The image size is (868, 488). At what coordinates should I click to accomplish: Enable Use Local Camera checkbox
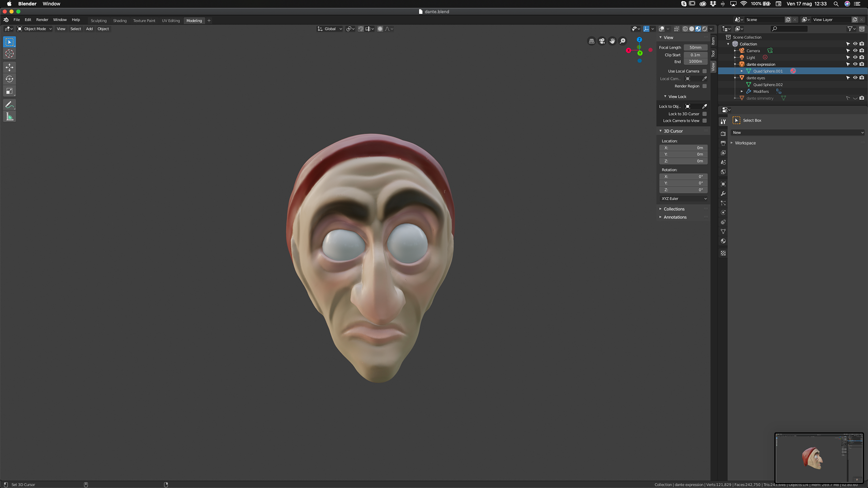(x=704, y=71)
